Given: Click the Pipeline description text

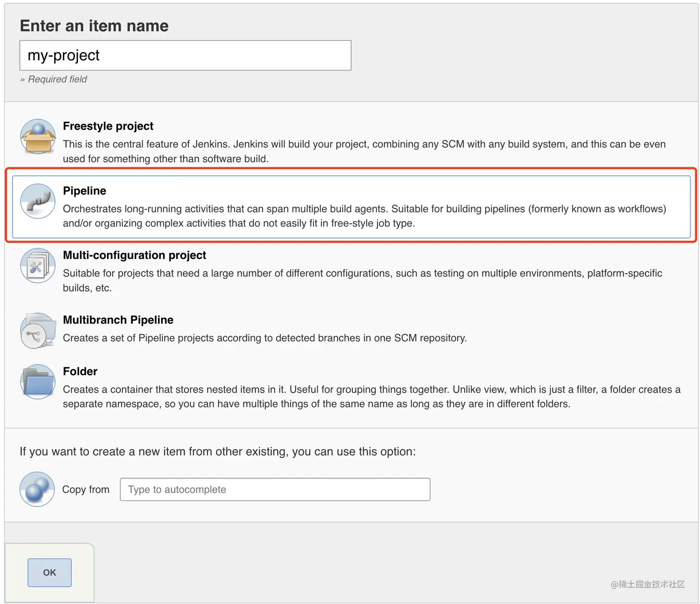Looking at the screenshot, I should coord(364,216).
